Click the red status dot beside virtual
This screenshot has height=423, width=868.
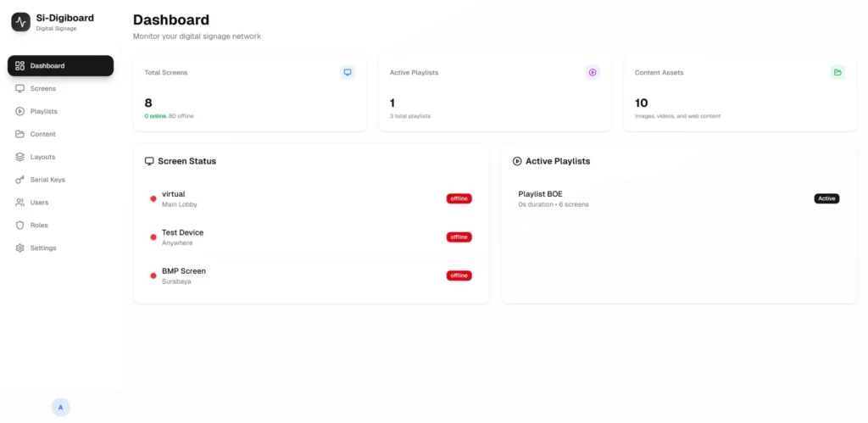tap(153, 199)
